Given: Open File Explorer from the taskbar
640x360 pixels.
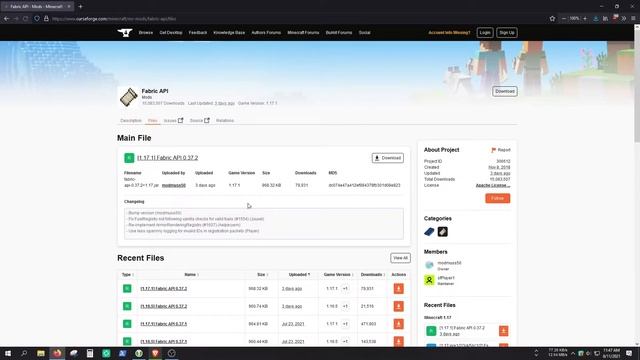Looking at the screenshot, I should pos(41,353).
